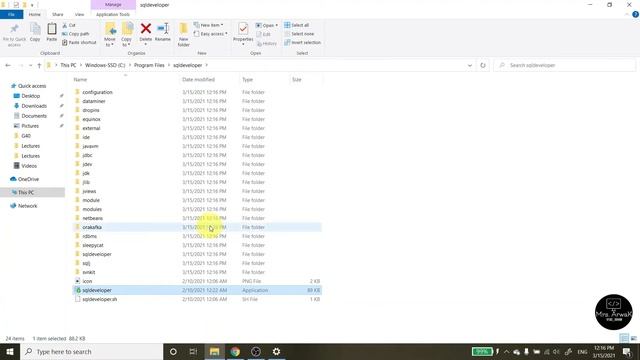Open the File menu tab
Image resolution: width=640 pixels, height=360 pixels.
tap(11, 14)
